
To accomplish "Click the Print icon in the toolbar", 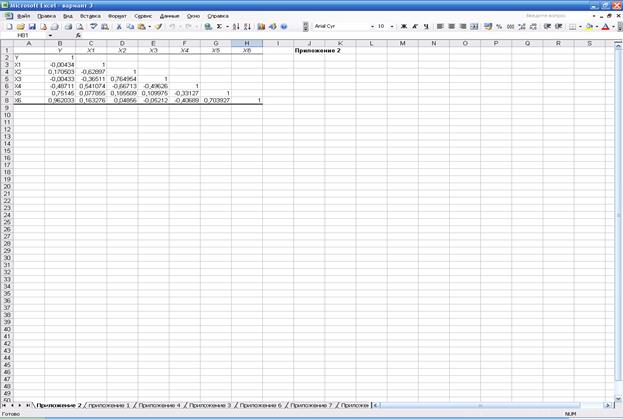I will click(x=68, y=27).
